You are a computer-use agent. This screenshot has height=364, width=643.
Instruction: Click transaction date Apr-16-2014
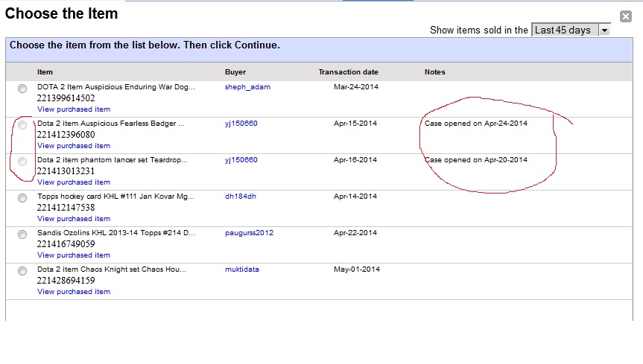click(355, 160)
